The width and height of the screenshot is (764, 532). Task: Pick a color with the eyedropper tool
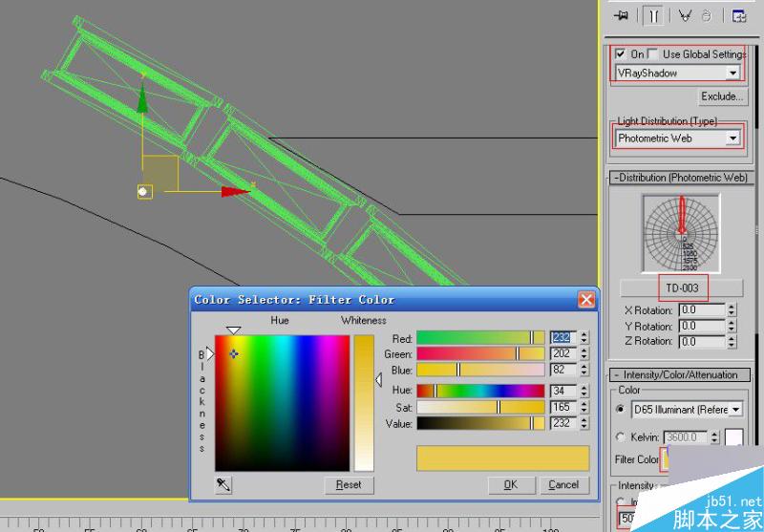click(223, 485)
